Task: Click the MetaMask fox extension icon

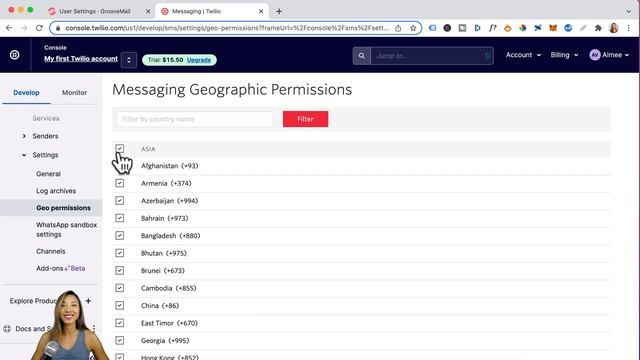Action: tap(553, 28)
